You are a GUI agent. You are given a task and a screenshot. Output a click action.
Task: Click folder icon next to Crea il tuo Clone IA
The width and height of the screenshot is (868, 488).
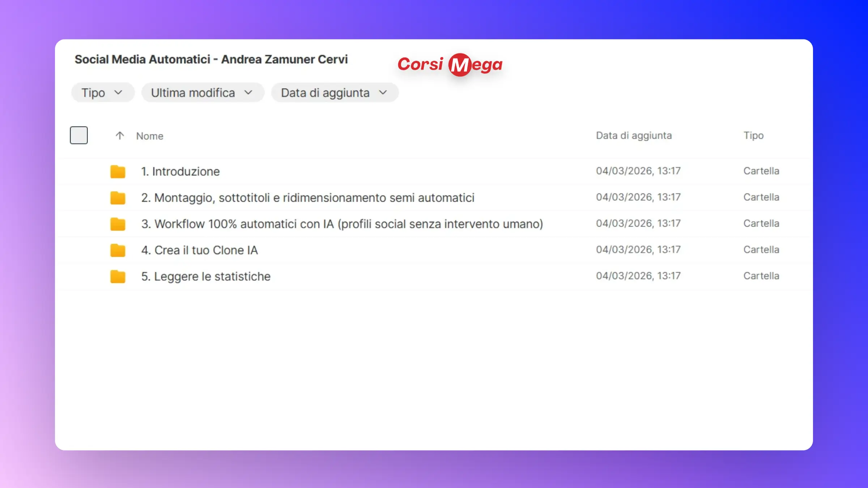pyautogui.click(x=118, y=250)
